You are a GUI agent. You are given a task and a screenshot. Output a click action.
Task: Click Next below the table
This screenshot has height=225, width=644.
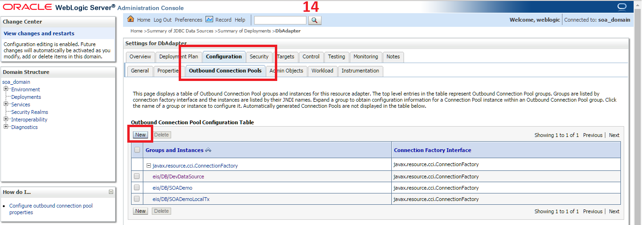pos(614,211)
